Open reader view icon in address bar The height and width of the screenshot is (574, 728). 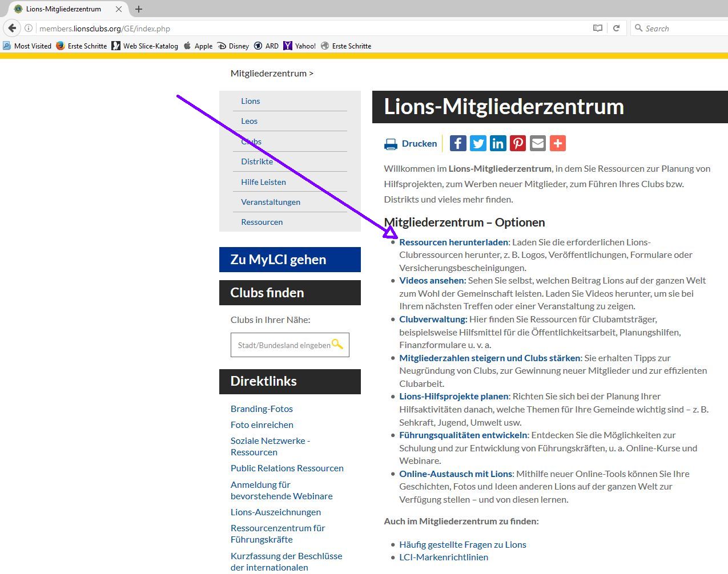point(598,28)
